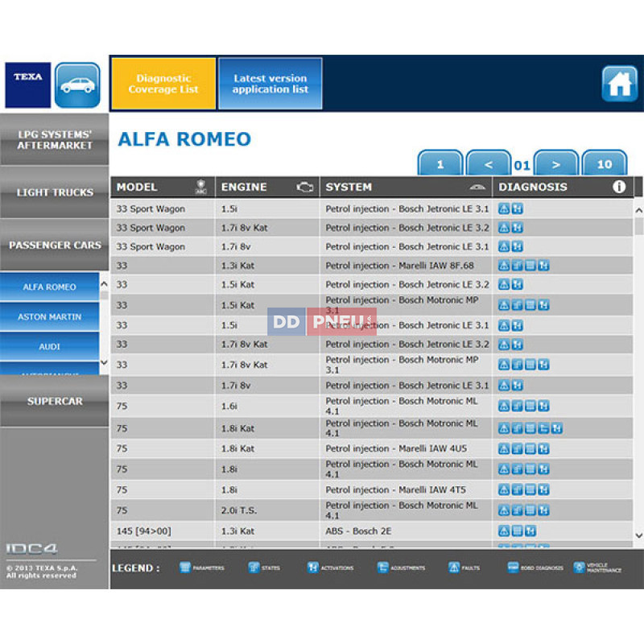Switch to Diagnostic Coverage List tab
The height and width of the screenshot is (644, 644).
point(163,84)
